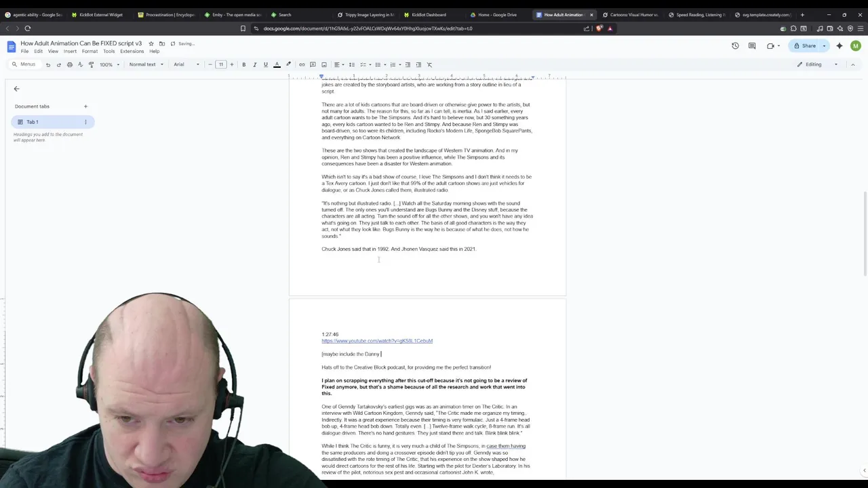Open the text color picker

tap(277, 64)
